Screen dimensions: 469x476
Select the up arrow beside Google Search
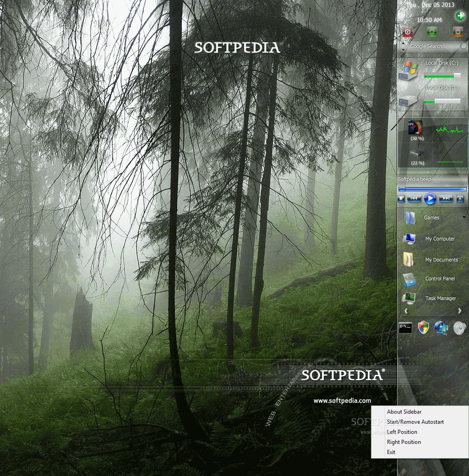(x=403, y=44)
